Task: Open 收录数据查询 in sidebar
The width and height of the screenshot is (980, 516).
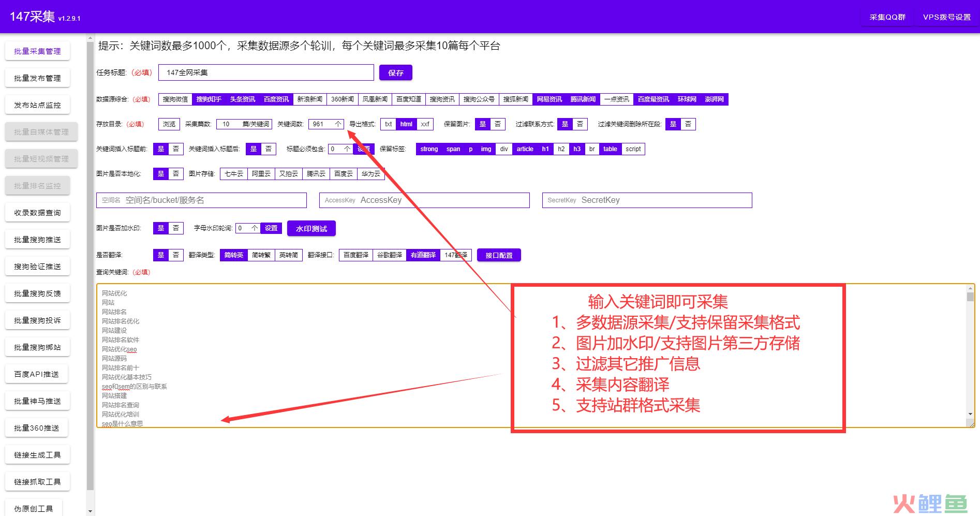Action: [37, 213]
